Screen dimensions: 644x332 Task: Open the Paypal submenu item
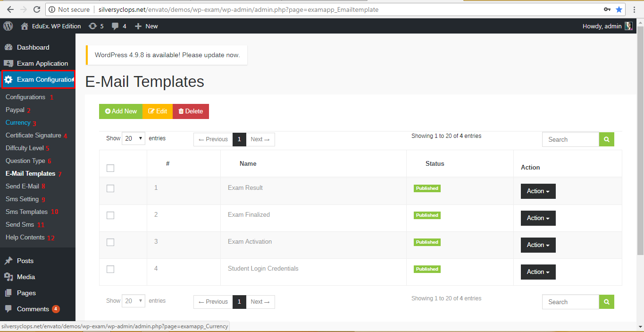15,110
